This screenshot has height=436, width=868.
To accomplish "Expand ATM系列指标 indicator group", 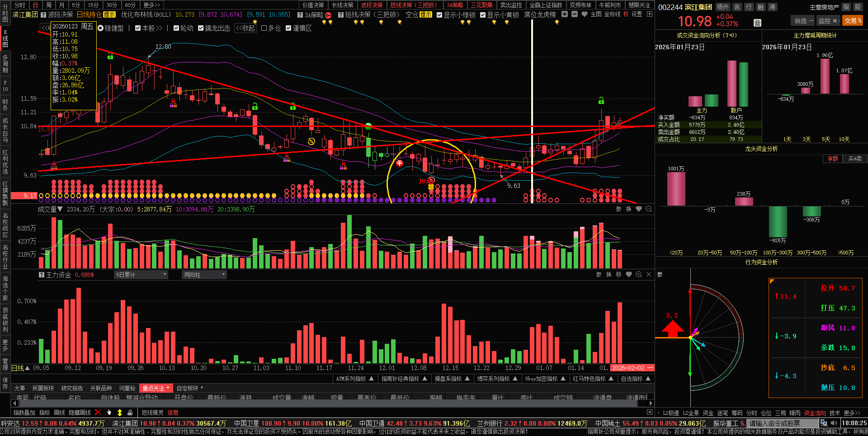I will pyautogui.click(x=355, y=379).
